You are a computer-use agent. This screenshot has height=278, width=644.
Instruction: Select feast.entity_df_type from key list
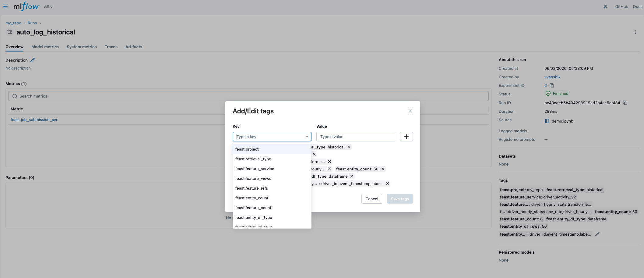tap(272, 218)
